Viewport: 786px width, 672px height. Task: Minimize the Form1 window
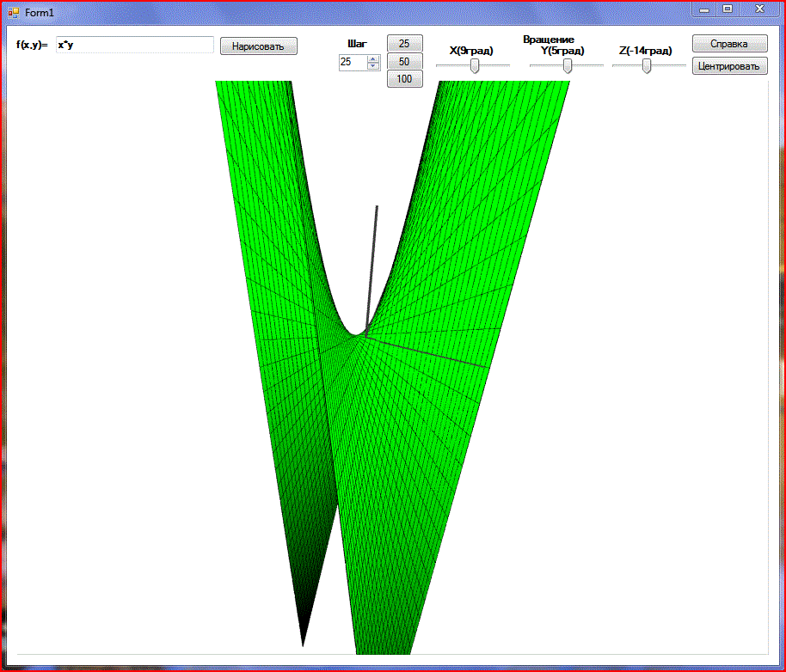(x=704, y=9)
